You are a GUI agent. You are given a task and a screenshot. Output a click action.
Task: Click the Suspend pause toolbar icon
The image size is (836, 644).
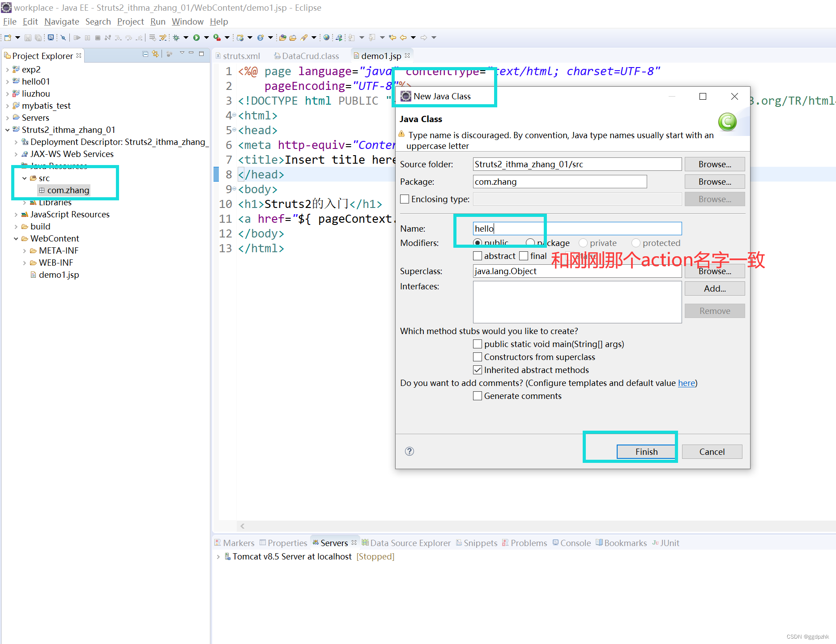click(x=87, y=38)
